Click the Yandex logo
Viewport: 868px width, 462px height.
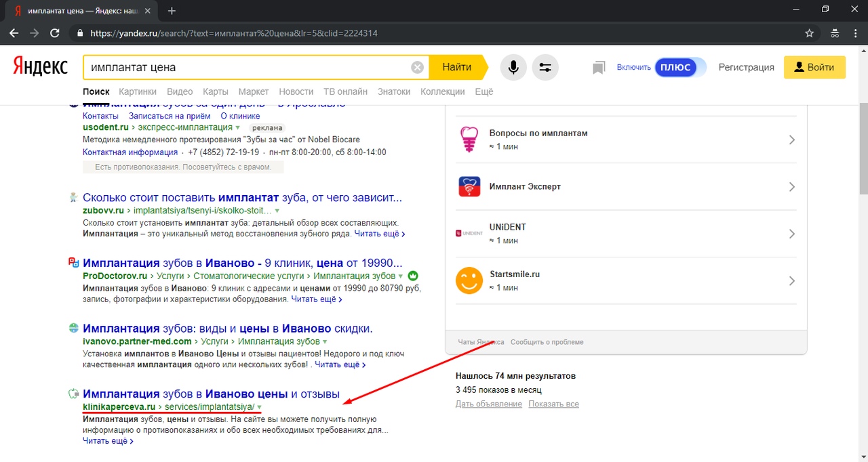(x=40, y=66)
